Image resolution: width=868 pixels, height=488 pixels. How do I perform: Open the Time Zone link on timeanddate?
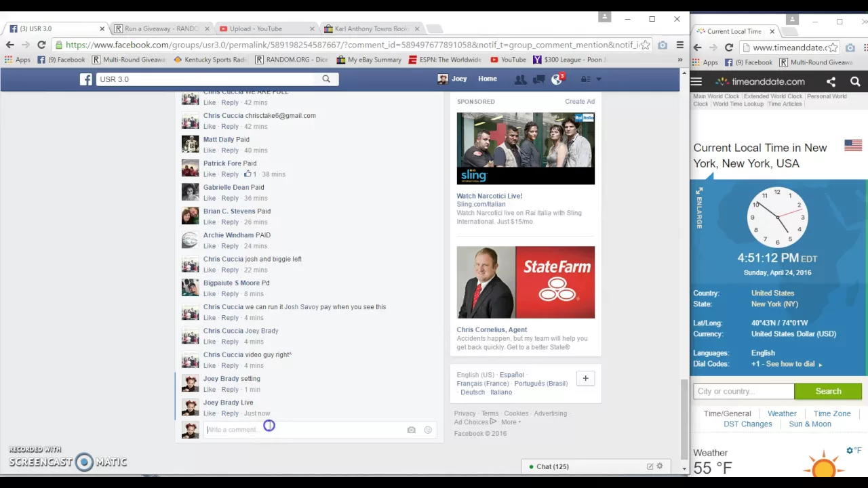832,413
